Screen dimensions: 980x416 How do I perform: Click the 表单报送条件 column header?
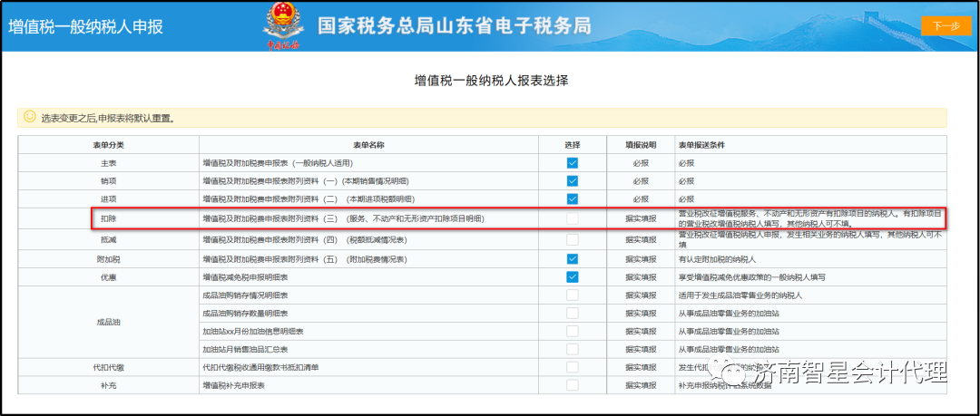[701, 145]
